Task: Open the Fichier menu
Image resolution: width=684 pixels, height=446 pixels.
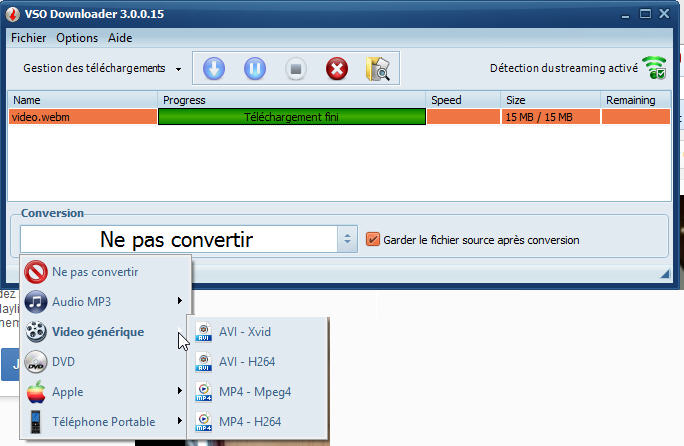Action: pos(28,38)
